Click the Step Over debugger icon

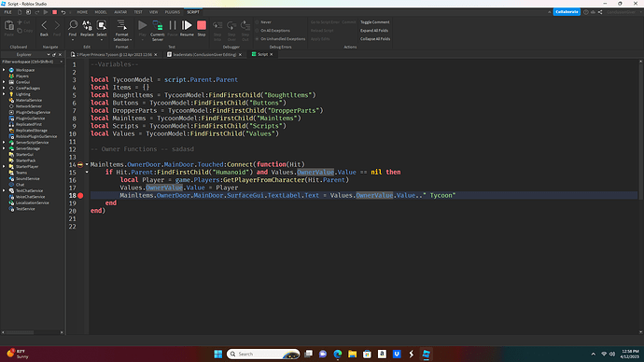tap(231, 30)
